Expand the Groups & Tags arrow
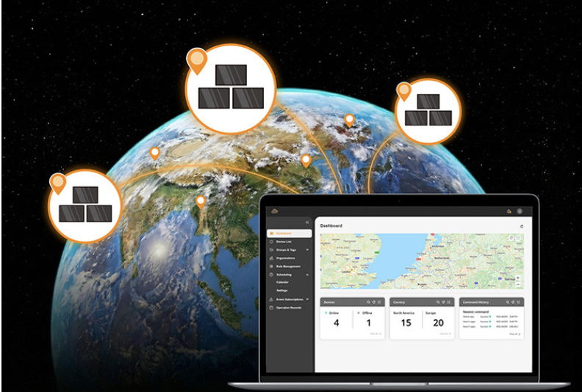The height and width of the screenshot is (392, 582). coord(307,250)
